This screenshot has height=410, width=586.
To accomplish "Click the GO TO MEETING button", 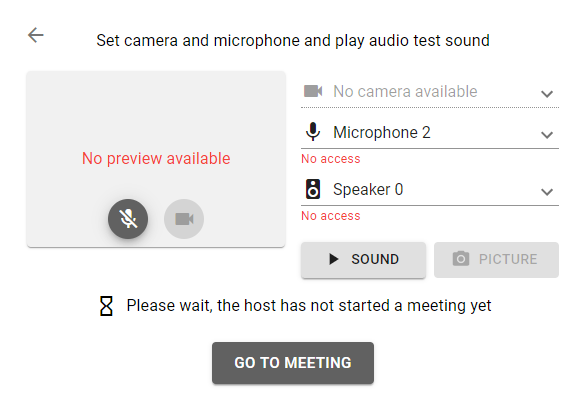I will [x=293, y=363].
